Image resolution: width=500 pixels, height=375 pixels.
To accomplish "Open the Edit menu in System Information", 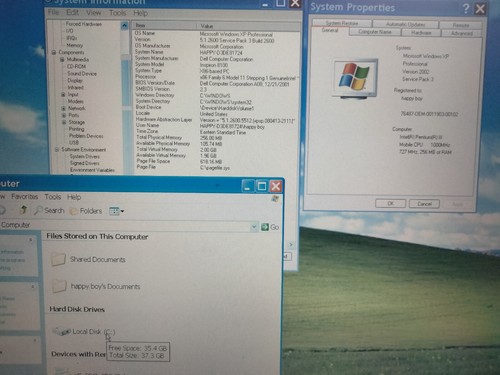I will tap(73, 13).
